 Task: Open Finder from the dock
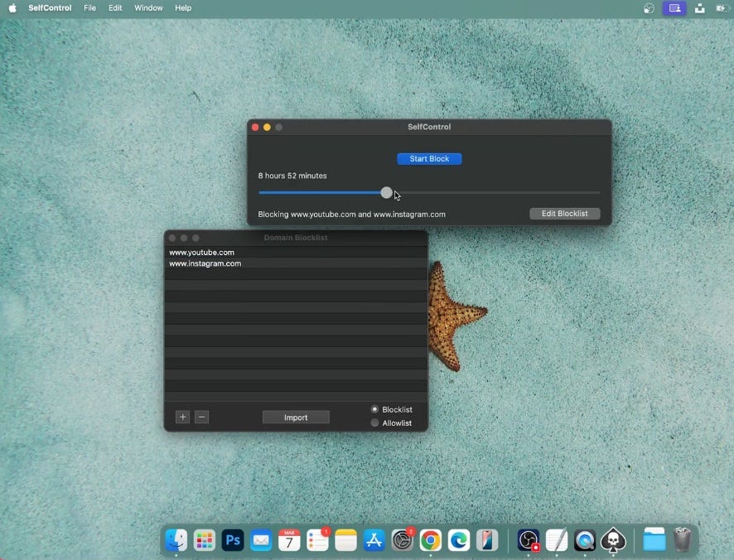176,540
